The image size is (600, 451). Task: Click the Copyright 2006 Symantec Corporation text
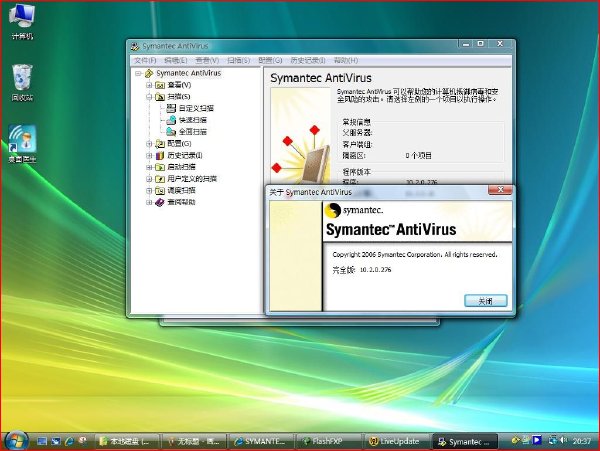pyautogui.click(x=415, y=254)
